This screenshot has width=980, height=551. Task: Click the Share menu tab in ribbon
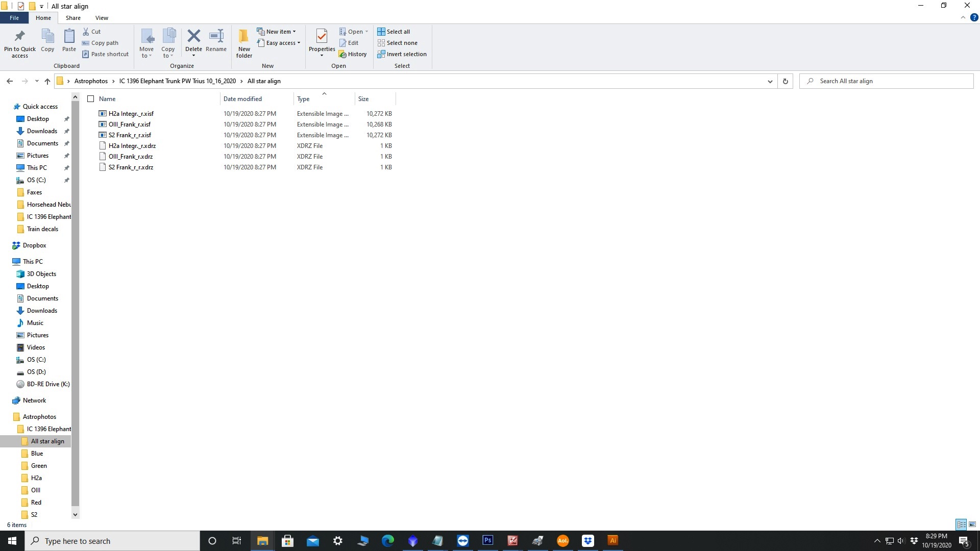tap(72, 18)
